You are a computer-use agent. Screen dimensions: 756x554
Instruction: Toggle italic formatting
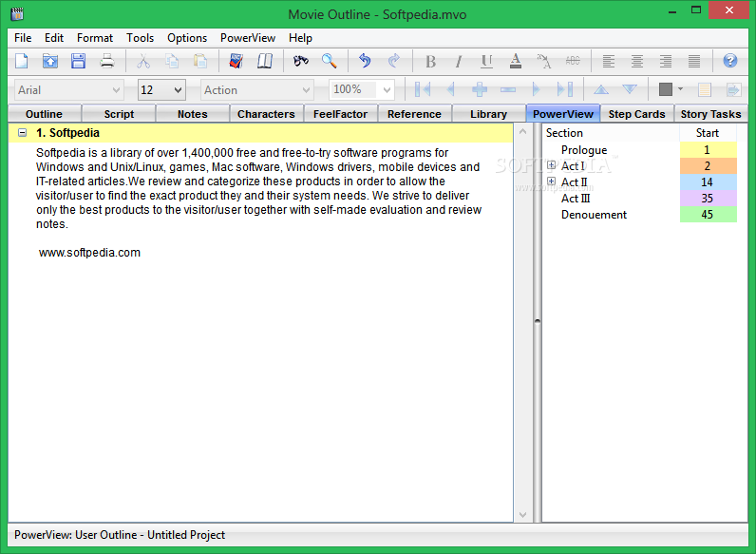459,61
